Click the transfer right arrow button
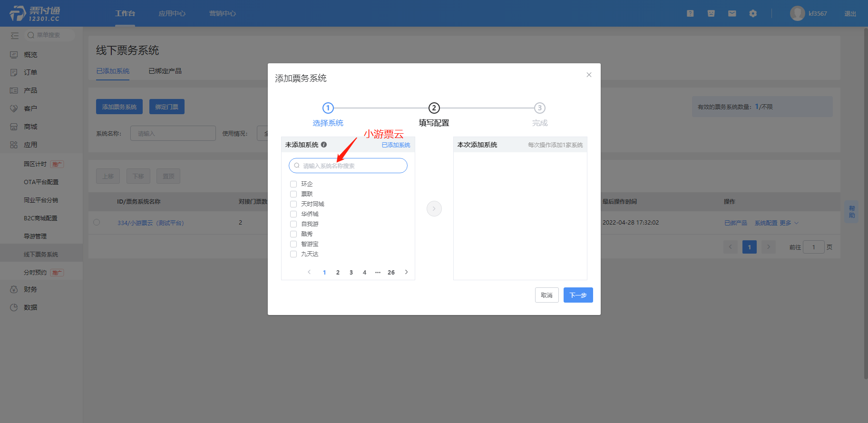The width and height of the screenshot is (868, 423). pyautogui.click(x=434, y=208)
